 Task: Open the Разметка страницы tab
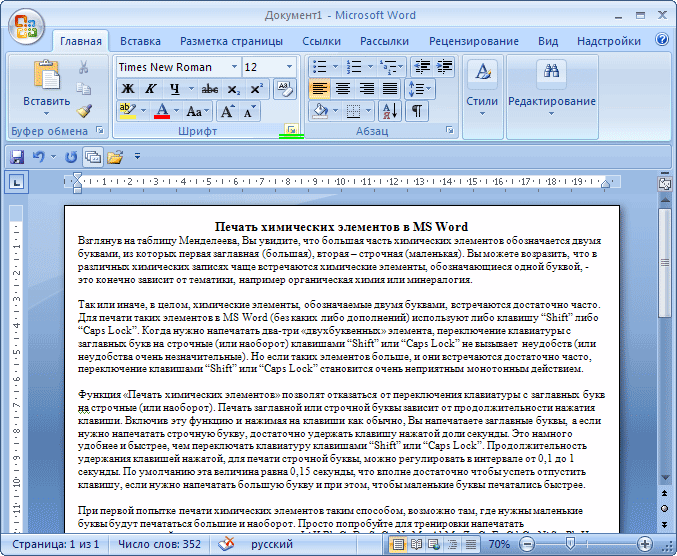click(230, 41)
